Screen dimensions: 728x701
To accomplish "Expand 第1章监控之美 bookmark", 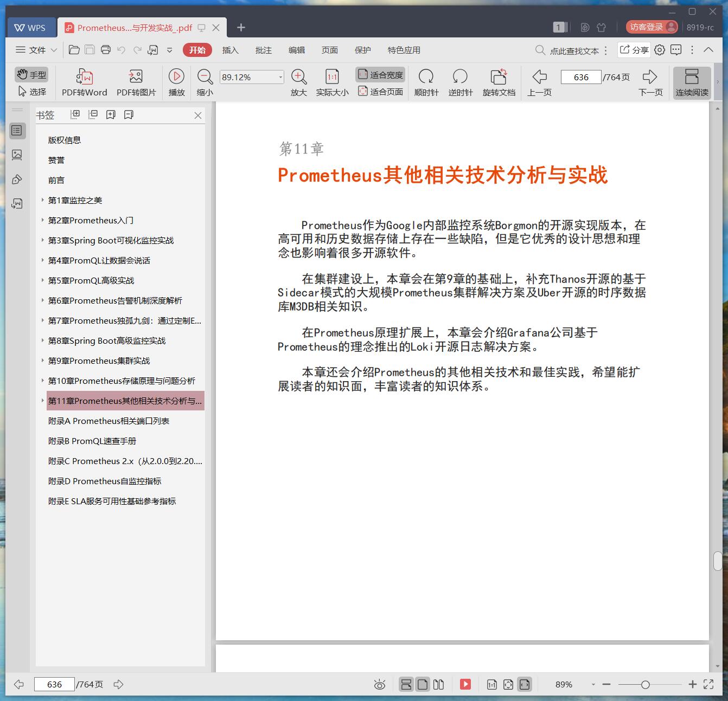I will pyautogui.click(x=42, y=200).
